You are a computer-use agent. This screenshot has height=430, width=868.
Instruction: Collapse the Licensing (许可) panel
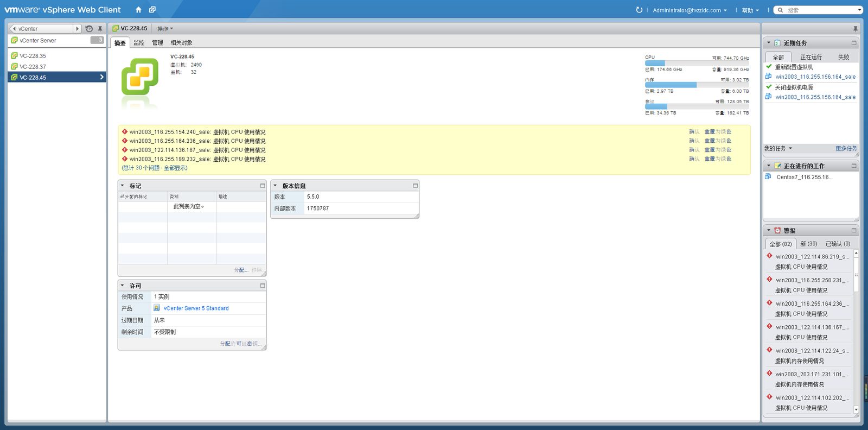coord(123,286)
